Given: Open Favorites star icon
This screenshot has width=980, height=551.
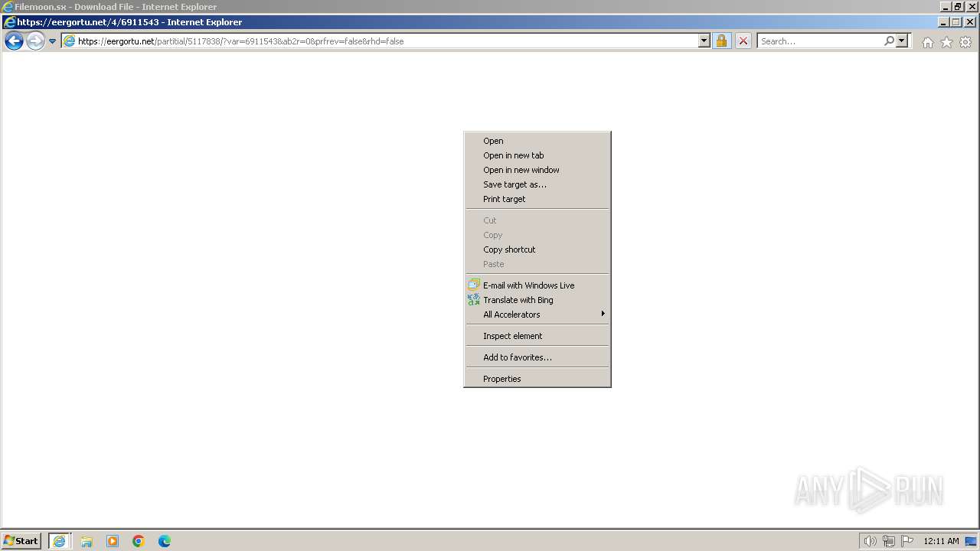Looking at the screenshot, I should click(946, 42).
